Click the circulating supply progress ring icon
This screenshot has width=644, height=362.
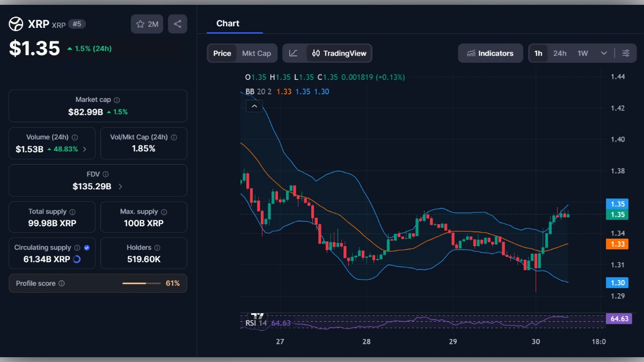[x=77, y=260]
